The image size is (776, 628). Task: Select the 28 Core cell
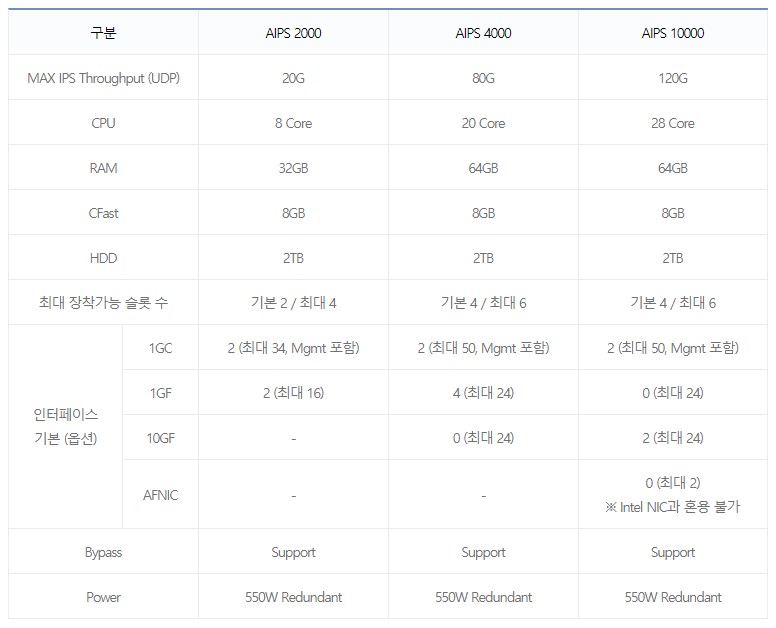tap(673, 123)
